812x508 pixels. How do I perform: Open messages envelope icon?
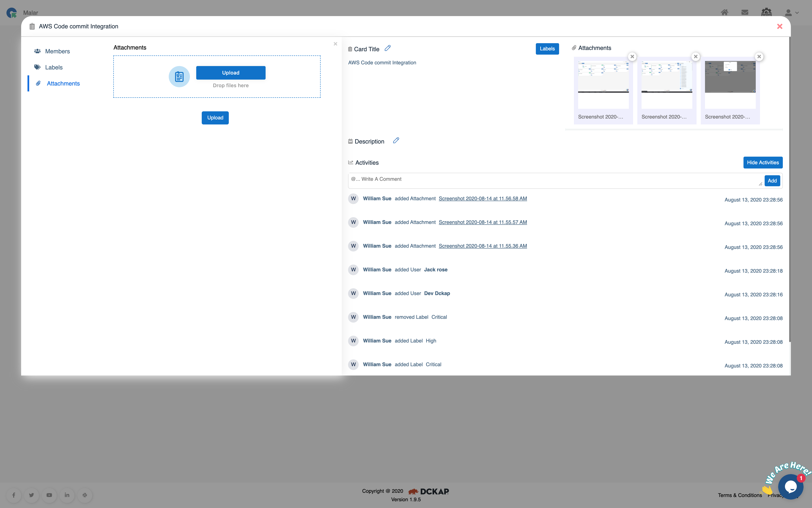[x=745, y=12]
